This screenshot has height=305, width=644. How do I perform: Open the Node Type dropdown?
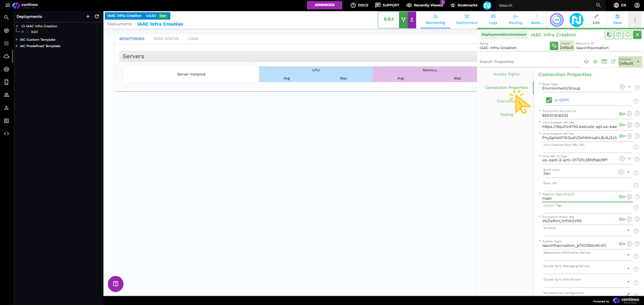(x=629, y=88)
